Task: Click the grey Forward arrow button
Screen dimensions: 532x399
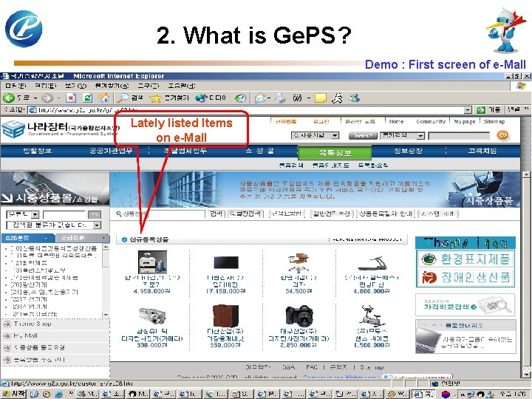Action: point(47,98)
